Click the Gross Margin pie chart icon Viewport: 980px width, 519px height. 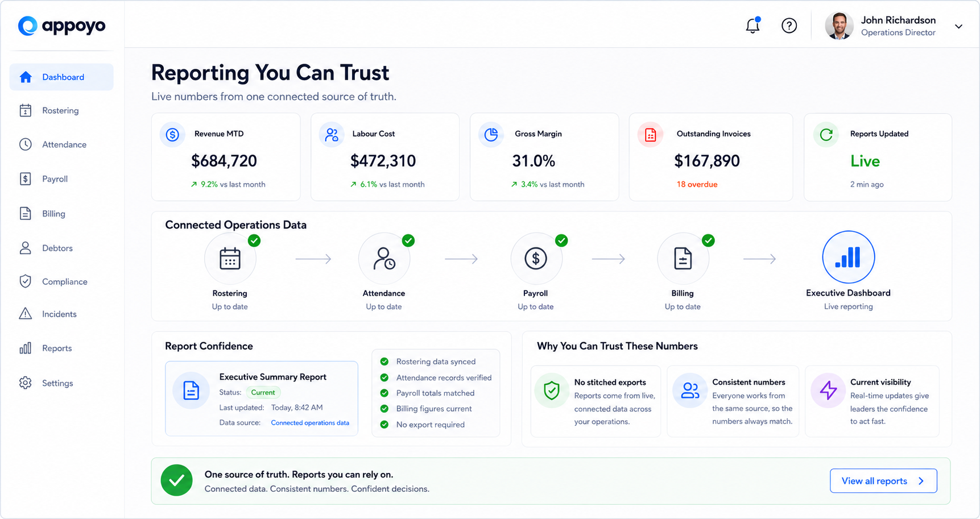click(491, 135)
